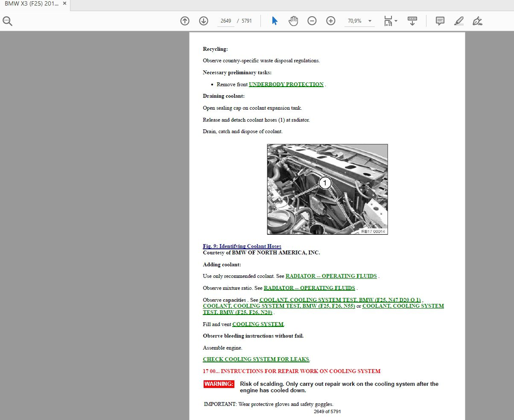Click the search magnifier icon
514x420 pixels.
pyautogui.click(x=7, y=21)
